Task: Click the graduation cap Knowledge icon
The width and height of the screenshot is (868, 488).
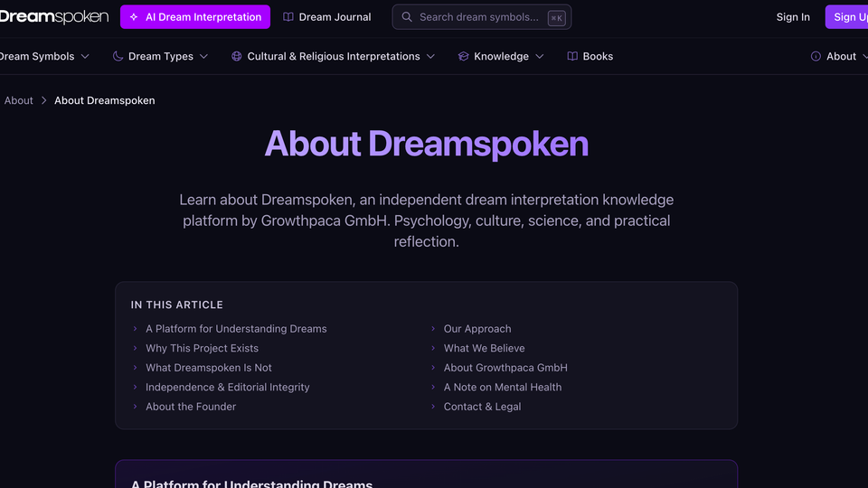Action: (x=464, y=56)
